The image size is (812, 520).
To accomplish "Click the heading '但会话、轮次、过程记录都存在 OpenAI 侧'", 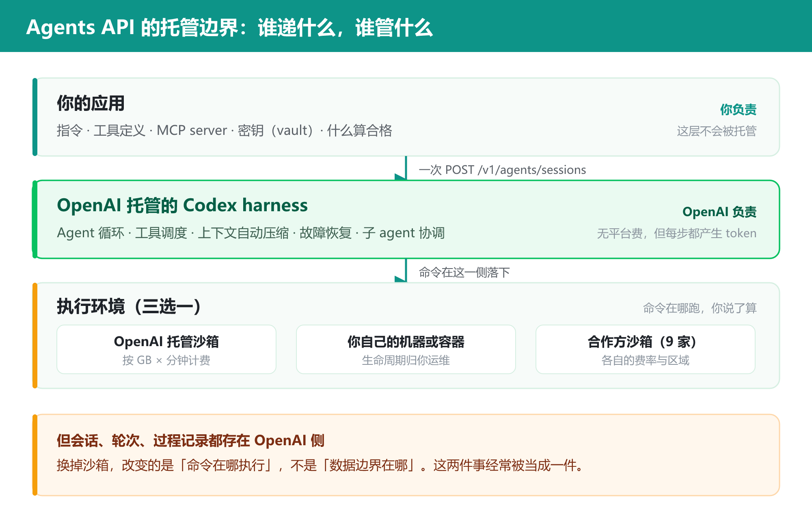I will [190, 440].
